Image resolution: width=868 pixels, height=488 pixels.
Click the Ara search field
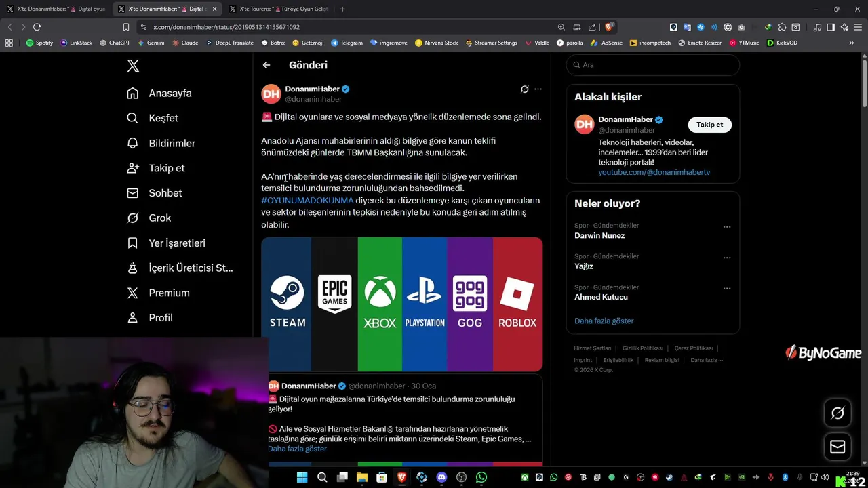pos(652,65)
